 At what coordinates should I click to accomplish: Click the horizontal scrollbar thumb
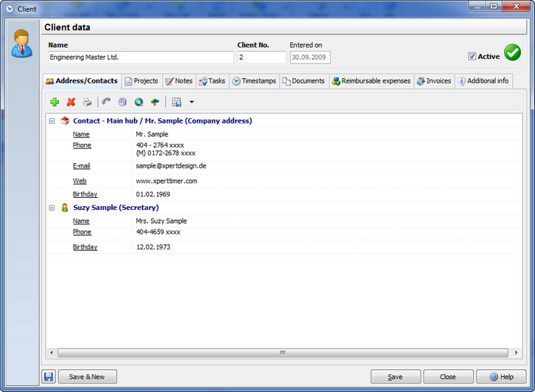[283, 353]
